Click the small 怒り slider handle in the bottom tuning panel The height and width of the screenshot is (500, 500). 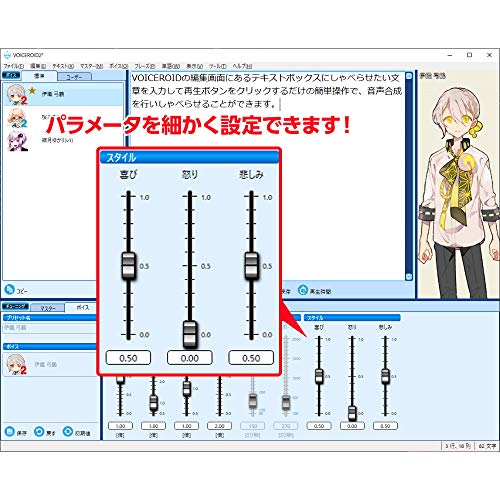point(352,413)
